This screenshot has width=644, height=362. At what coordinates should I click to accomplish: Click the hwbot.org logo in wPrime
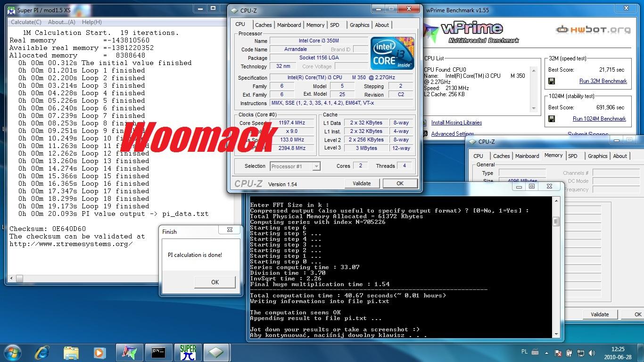pyautogui.click(x=593, y=30)
